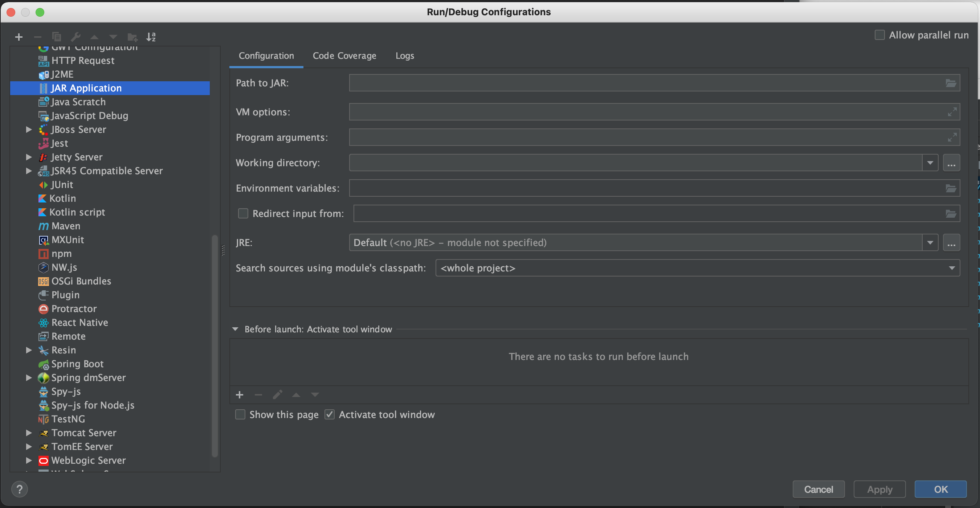Viewport: 980px width, 508px height.
Task: Open Environment variables editor icon
Action: tap(950, 188)
